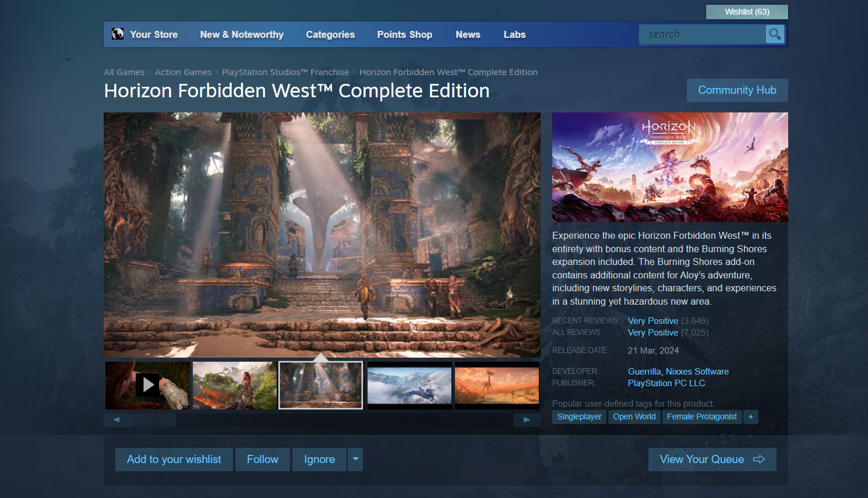Play the trailer via the play icon

tap(147, 385)
